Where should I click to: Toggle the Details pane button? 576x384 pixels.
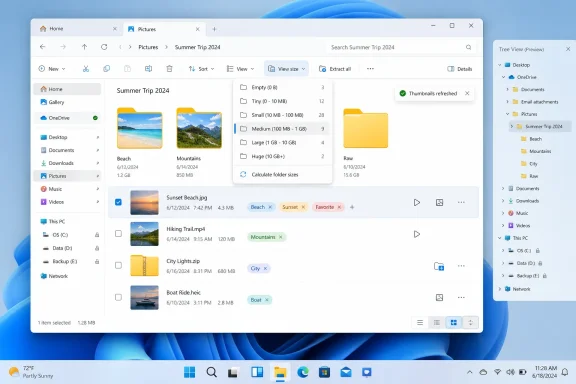click(x=460, y=69)
